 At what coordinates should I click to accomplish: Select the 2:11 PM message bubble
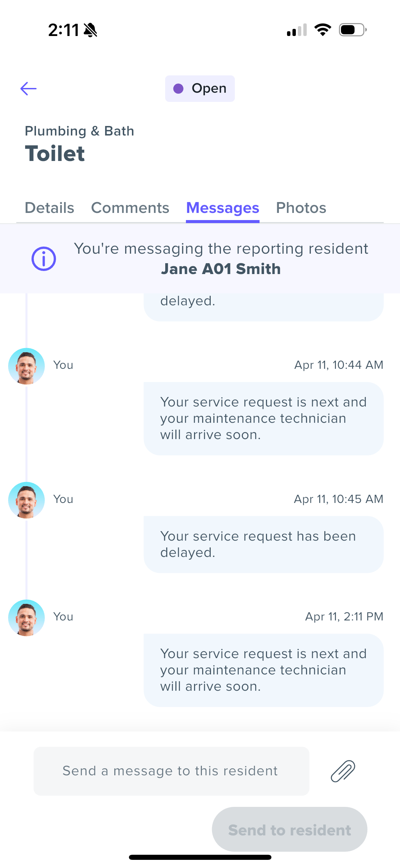[x=264, y=670]
